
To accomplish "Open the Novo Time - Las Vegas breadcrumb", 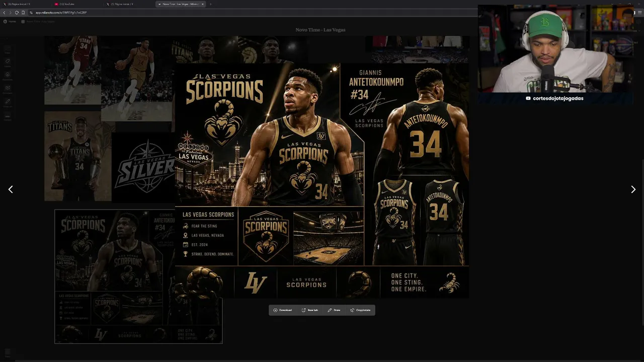I will (38, 22).
